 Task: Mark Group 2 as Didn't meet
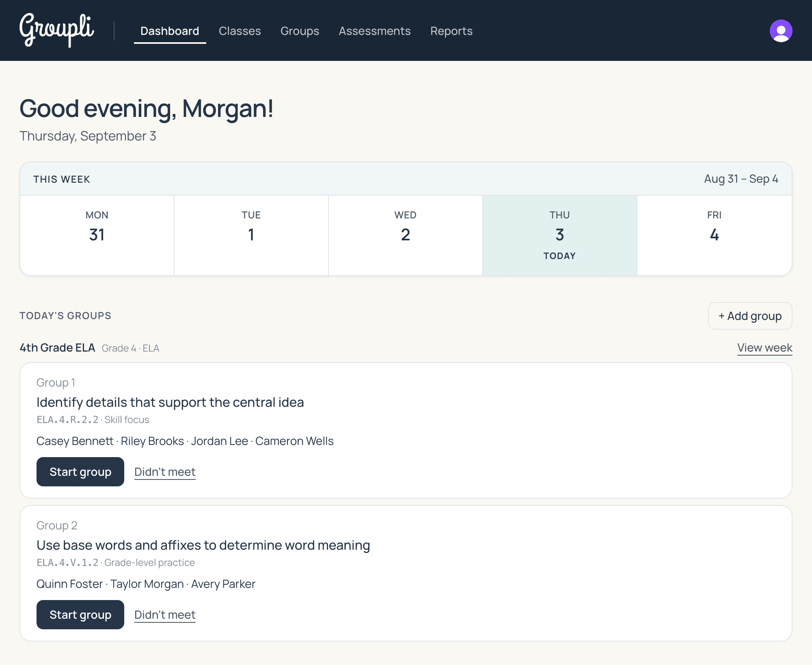tap(165, 615)
